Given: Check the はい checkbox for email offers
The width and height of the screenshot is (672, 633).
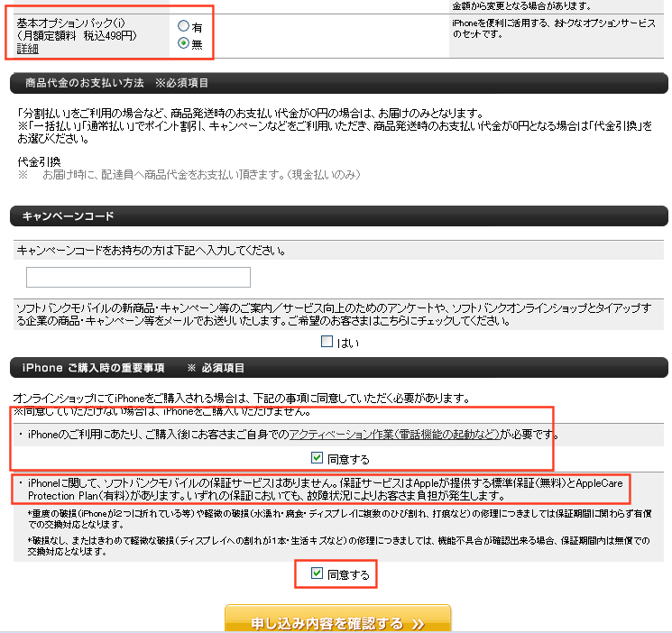Looking at the screenshot, I should click(327, 342).
